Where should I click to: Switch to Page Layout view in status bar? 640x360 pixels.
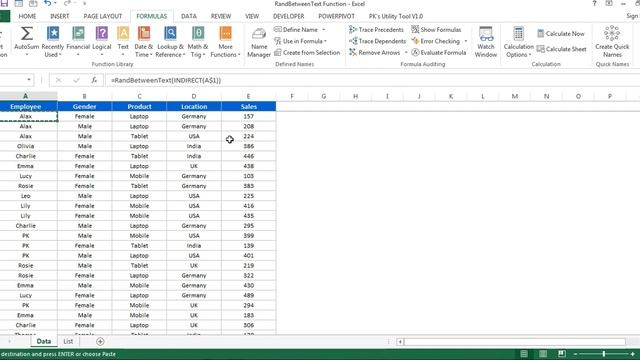[543, 354]
